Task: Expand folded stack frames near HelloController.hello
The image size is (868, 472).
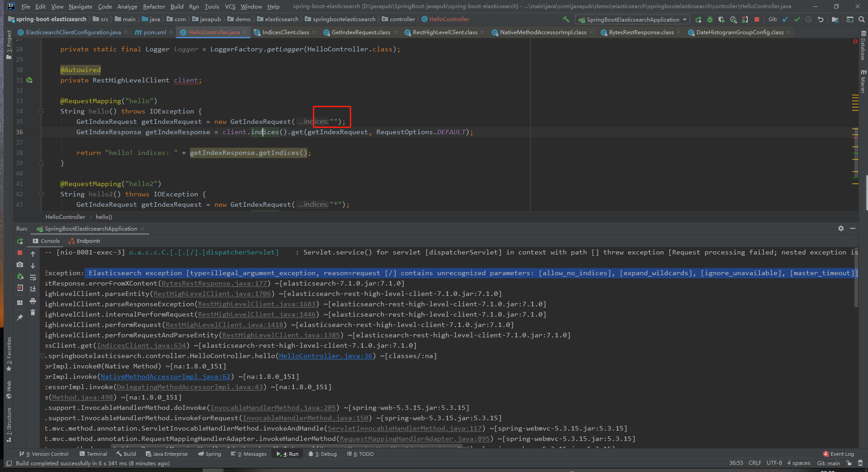Action: pos(42,356)
